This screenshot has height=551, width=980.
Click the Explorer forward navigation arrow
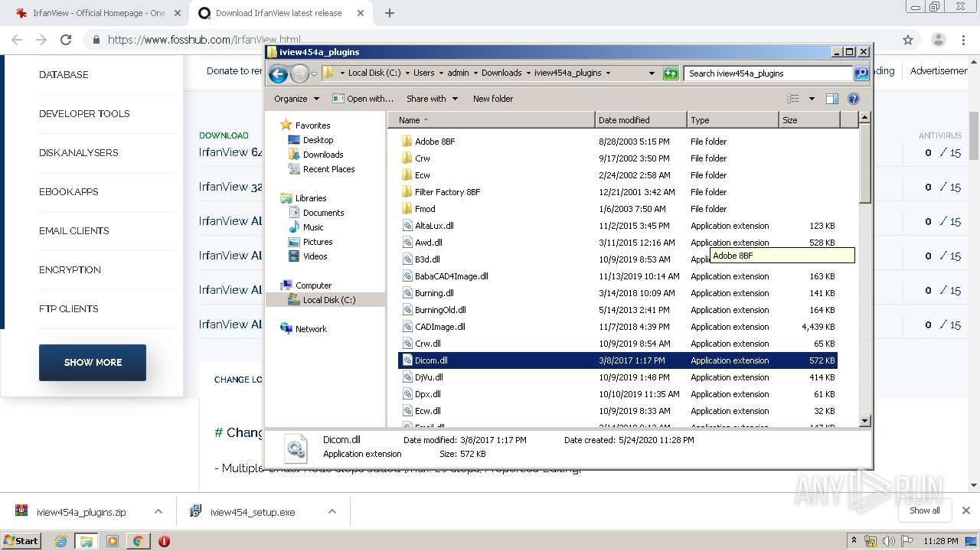click(x=299, y=73)
